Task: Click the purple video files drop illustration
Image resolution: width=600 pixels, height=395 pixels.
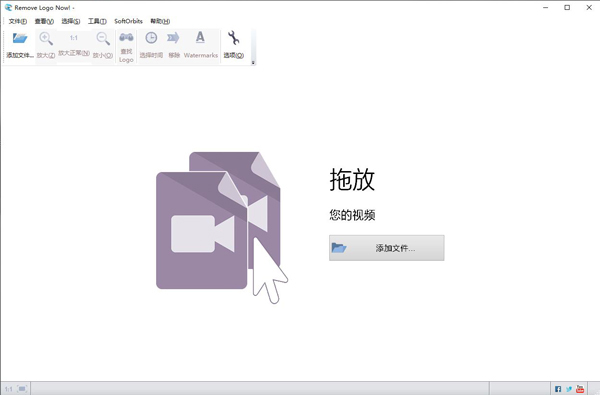Action: coord(222,228)
